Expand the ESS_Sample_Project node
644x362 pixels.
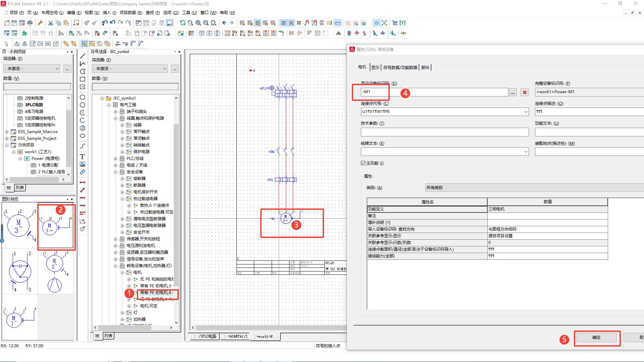click(x=7, y=138)
